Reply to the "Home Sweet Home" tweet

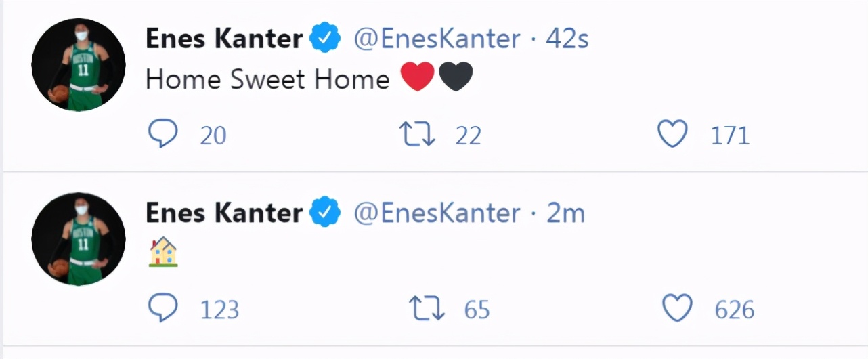tap(162, 134)
